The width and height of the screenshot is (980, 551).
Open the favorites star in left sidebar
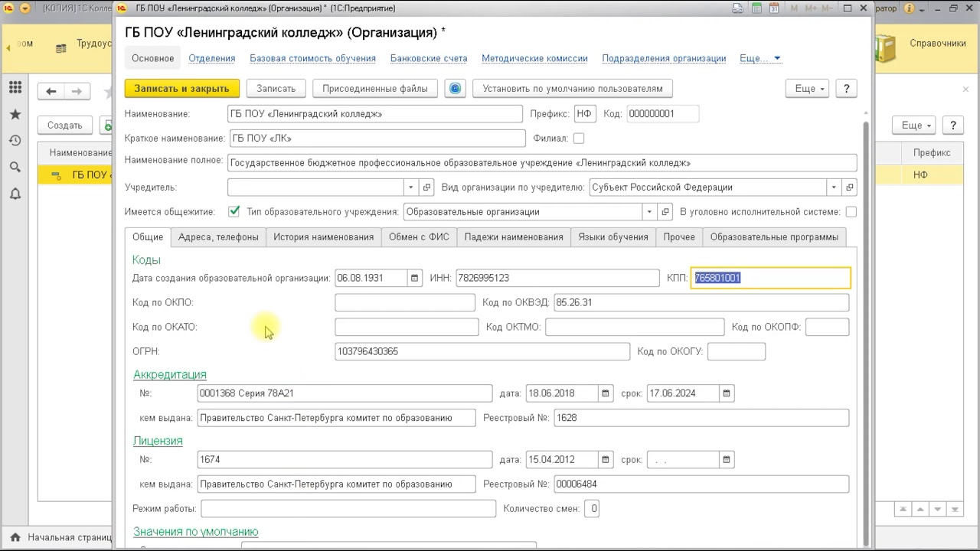coord(15,115)
